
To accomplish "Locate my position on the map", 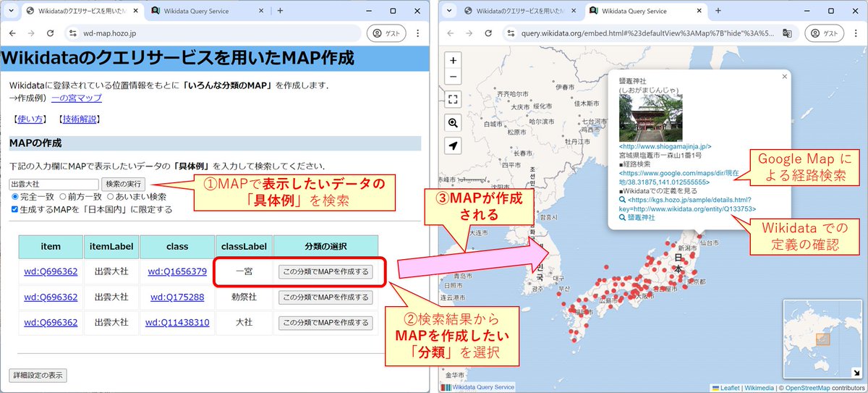I will point(453,145).
